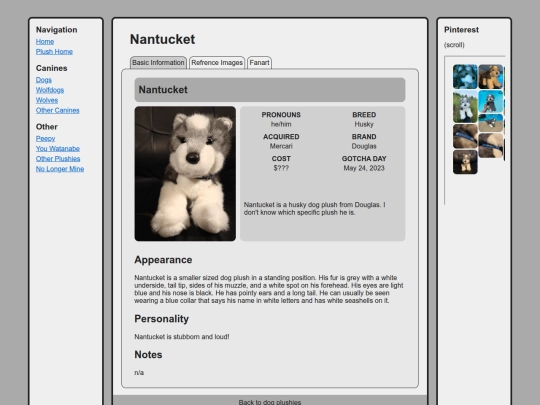This screenshot has height=405, width=540.
Task: Open the Wolfdogs category link
Action: tap(50, 90)
